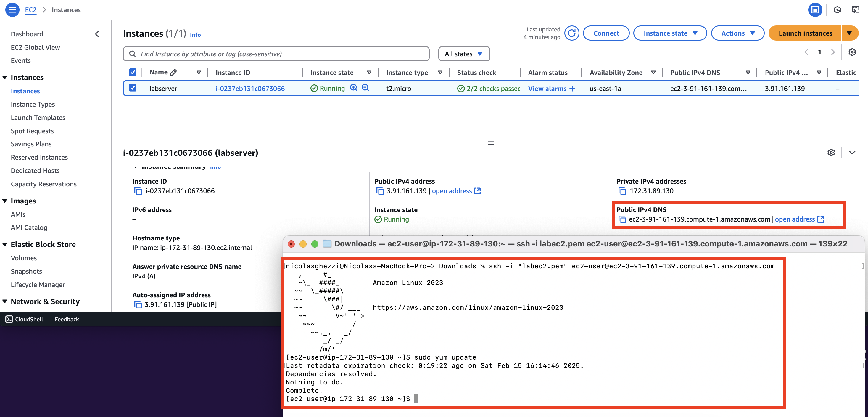Click the zoom-out icon beside Running state

(365, 88)
